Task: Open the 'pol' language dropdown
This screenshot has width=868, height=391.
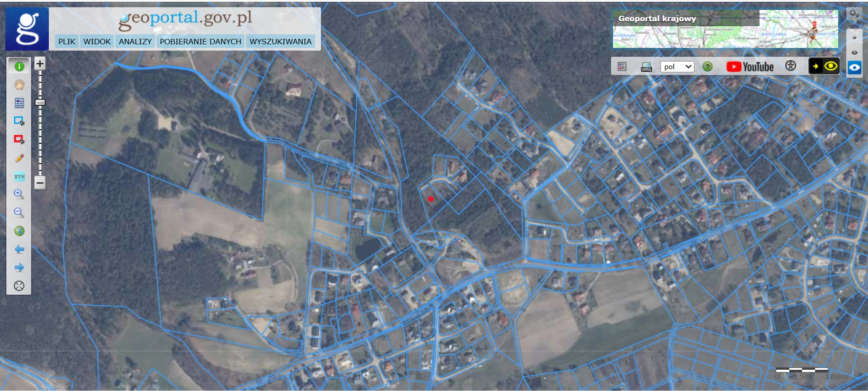Action: pos(677,67)
